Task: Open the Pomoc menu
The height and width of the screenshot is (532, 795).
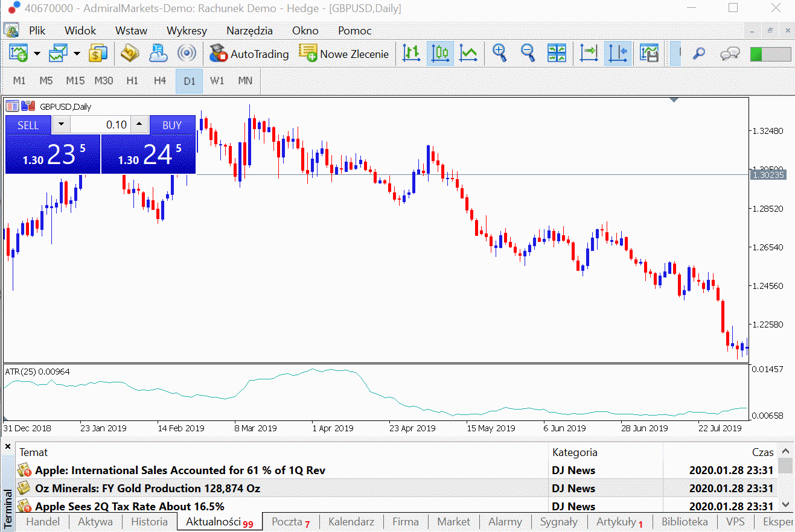Action: click(354, 31)
